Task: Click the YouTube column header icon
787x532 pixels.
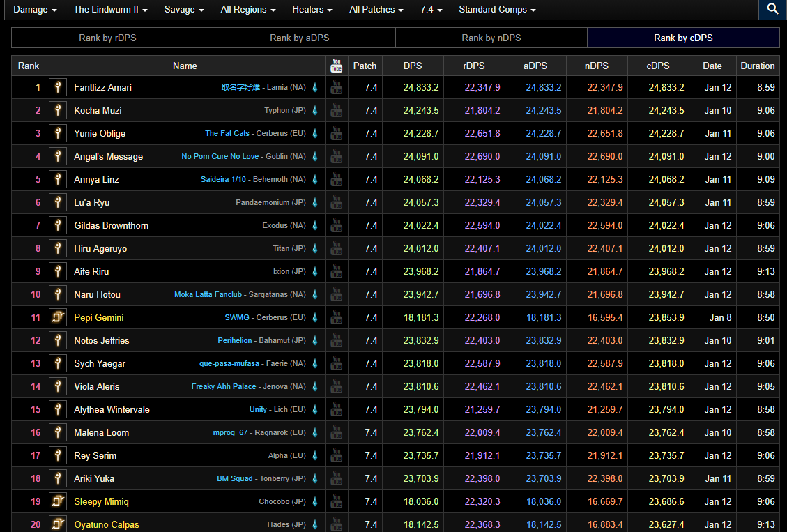Action: click(336, 66)
